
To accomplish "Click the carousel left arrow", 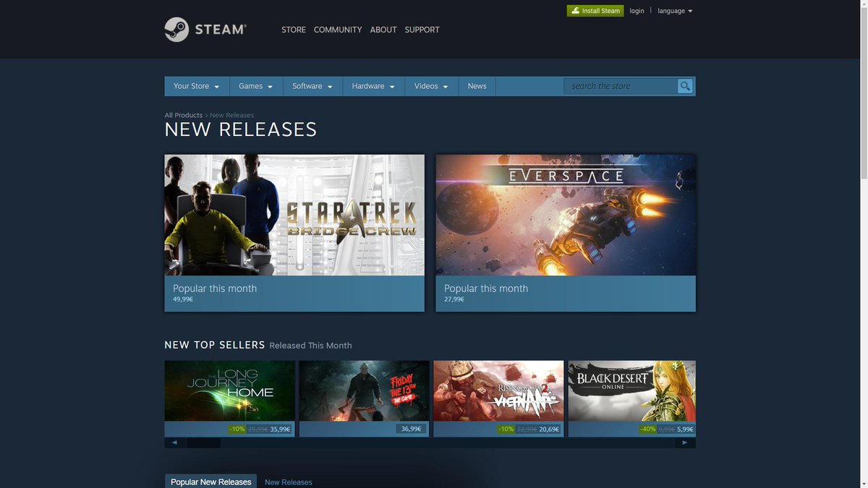I will (x=174, y=442).
